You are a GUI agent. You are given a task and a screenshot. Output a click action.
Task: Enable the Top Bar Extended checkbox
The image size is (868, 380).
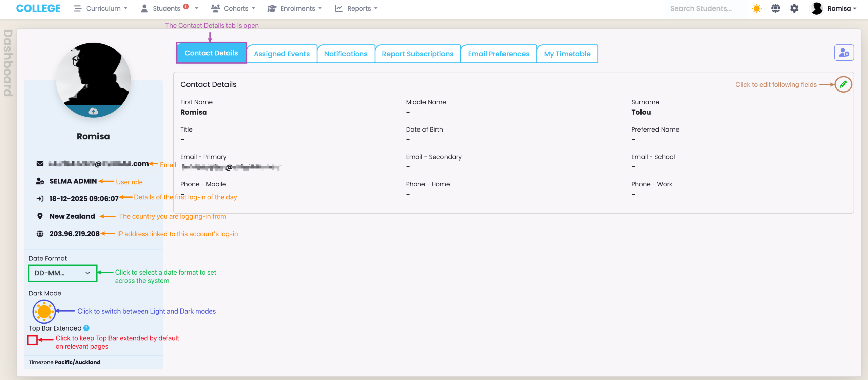click(33, 340)
